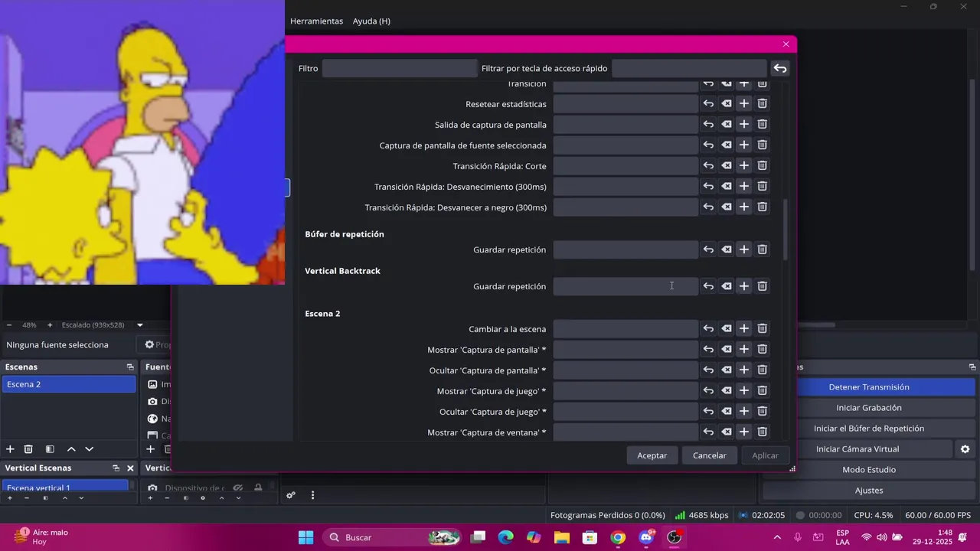Click Cancelar in the settings dialog
Screen dimensions: 980x551
point(710,455)
